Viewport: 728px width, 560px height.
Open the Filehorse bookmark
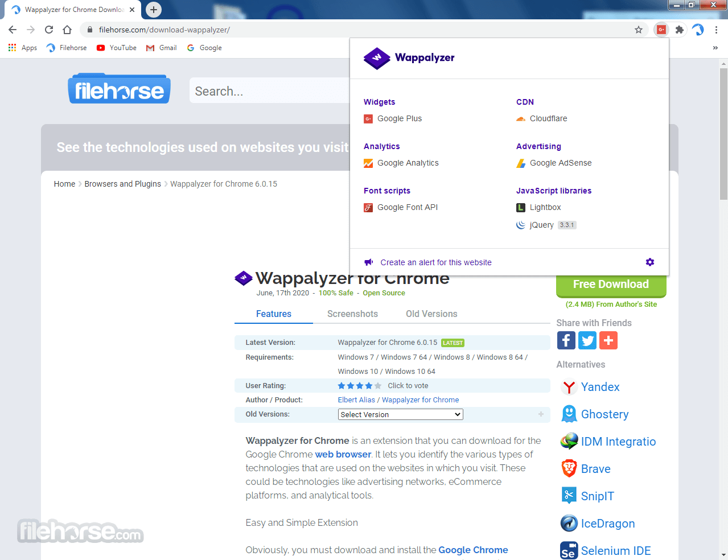coord(67,48)
